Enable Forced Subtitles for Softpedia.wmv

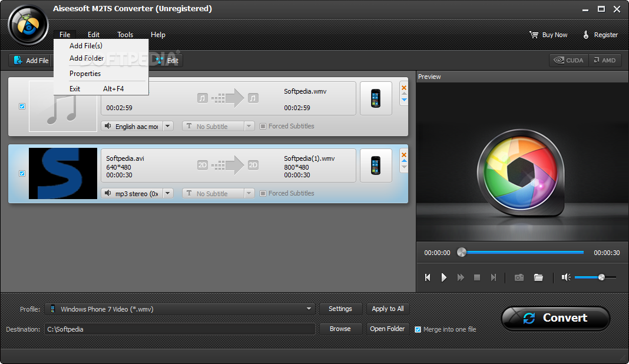click(263, 126)
